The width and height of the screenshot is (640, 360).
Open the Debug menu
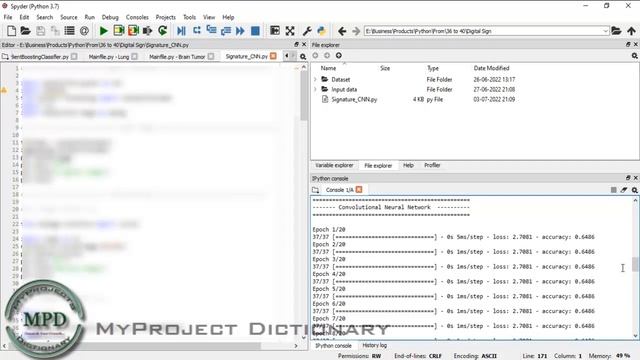click(110, 17)
